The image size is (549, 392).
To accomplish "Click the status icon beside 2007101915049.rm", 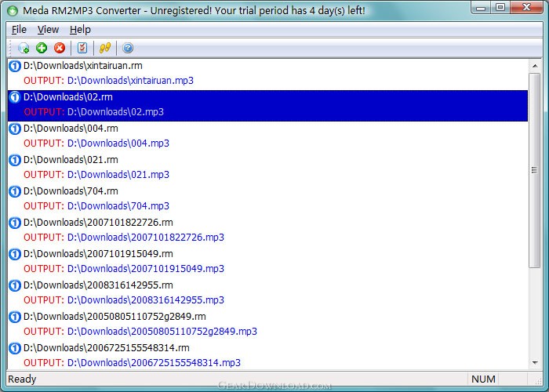I will point(15,254).
